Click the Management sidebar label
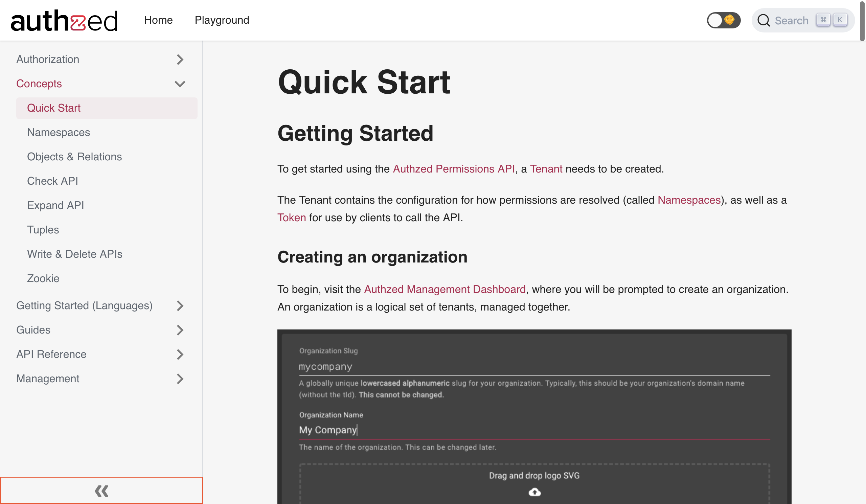 [47, 379]
